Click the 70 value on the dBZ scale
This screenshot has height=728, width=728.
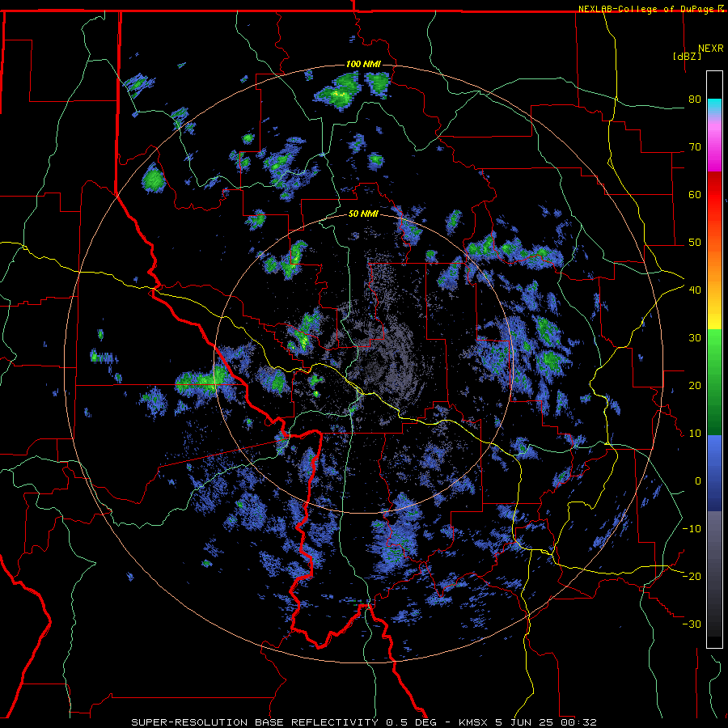(x=695, y=146)
